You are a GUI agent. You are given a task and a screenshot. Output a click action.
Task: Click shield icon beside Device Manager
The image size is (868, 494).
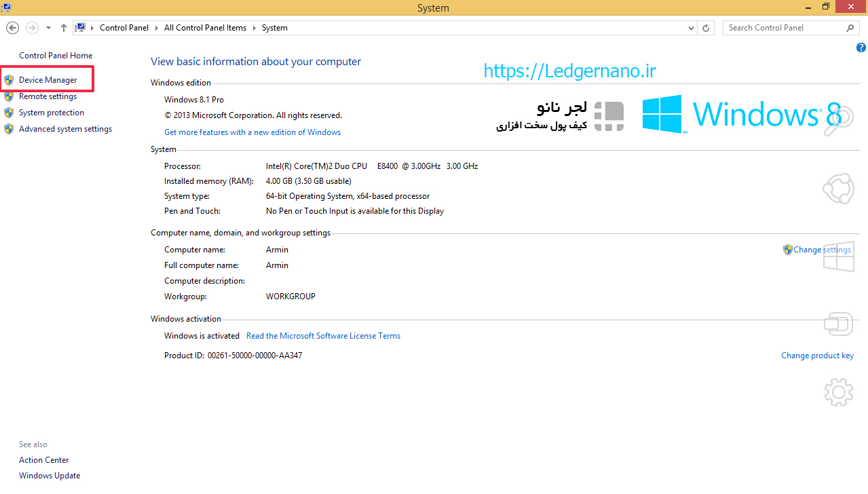click(9, 80)
